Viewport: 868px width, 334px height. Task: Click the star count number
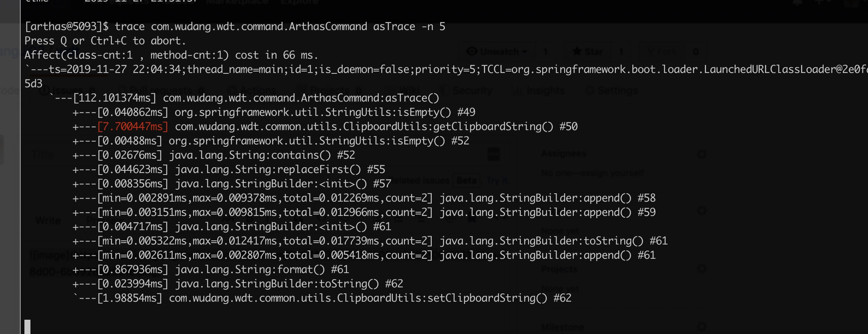(x=621, y=52)
